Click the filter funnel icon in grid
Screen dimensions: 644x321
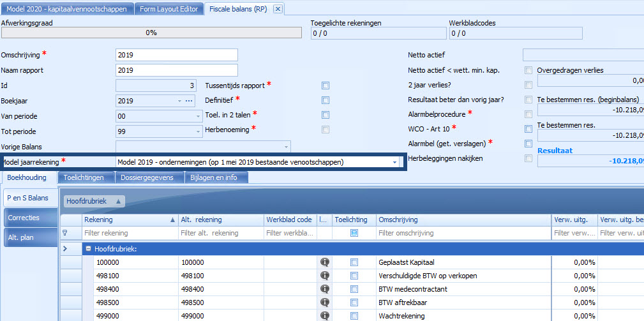pos(64,234)
